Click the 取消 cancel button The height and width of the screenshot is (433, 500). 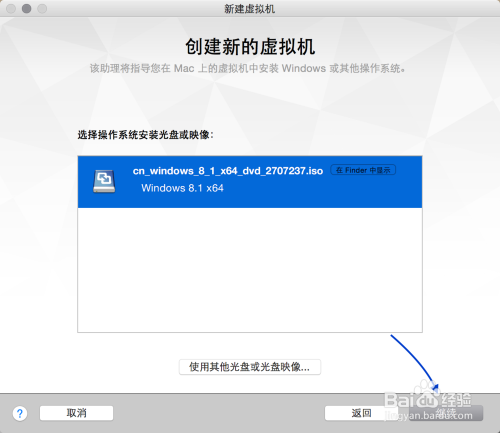point(76,413)
